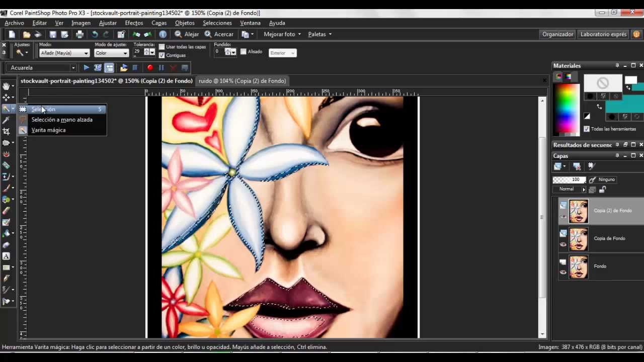Image resolution: width=644 pixels, height=362 pixels.
Task: Open Laboratorio exprés
Action: [603, 34]
